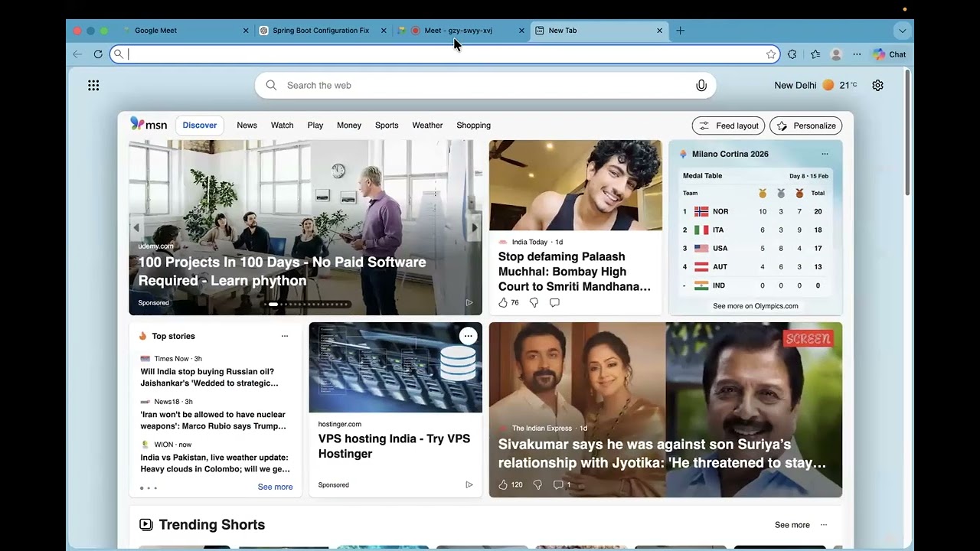Open more options on the Hostinger ad card
The image size is (980, 551).
[x=468, y=336]
